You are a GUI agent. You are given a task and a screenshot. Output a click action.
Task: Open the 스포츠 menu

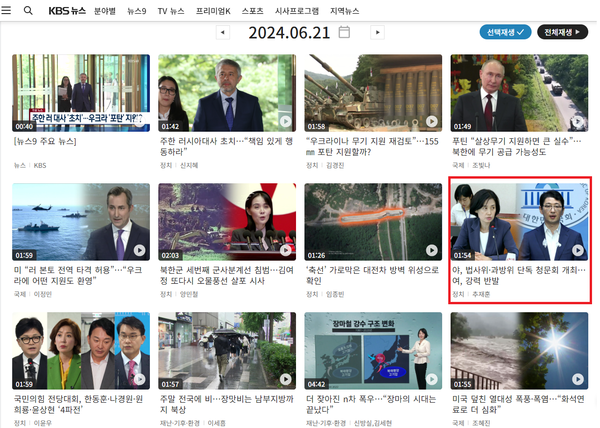pos(253,11)
